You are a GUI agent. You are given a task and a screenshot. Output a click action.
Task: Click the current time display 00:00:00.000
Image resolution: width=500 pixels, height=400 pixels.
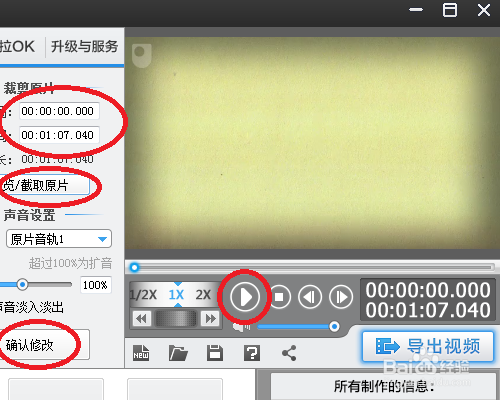[x=428, y=290]
